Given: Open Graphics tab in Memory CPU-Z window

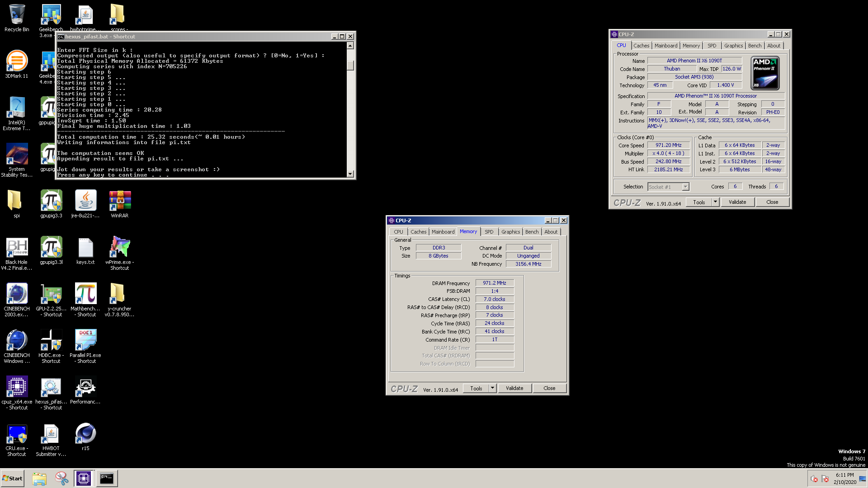Looking at the screenshot, I should coord(511,232).
